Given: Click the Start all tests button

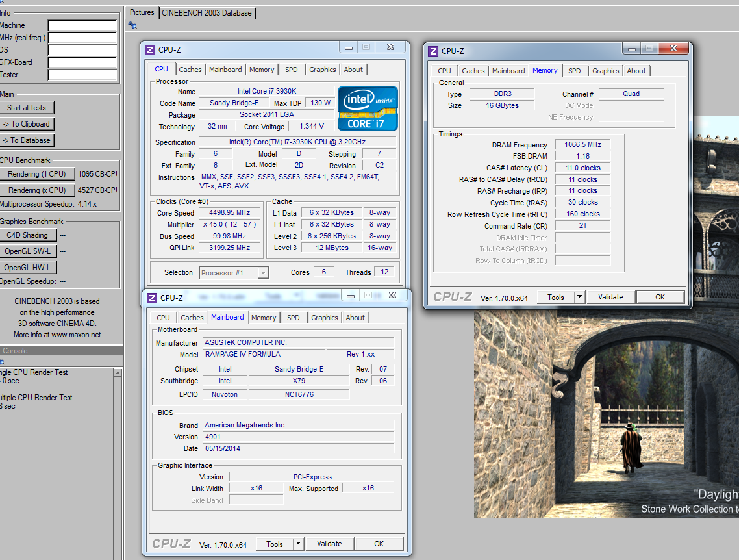Looking at the screenshot, I should (x=27, y=107).
